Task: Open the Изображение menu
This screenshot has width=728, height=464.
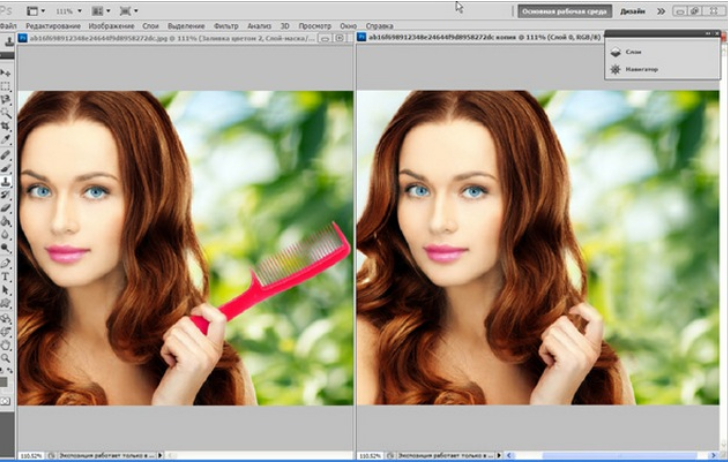Action: click(111, 26)
